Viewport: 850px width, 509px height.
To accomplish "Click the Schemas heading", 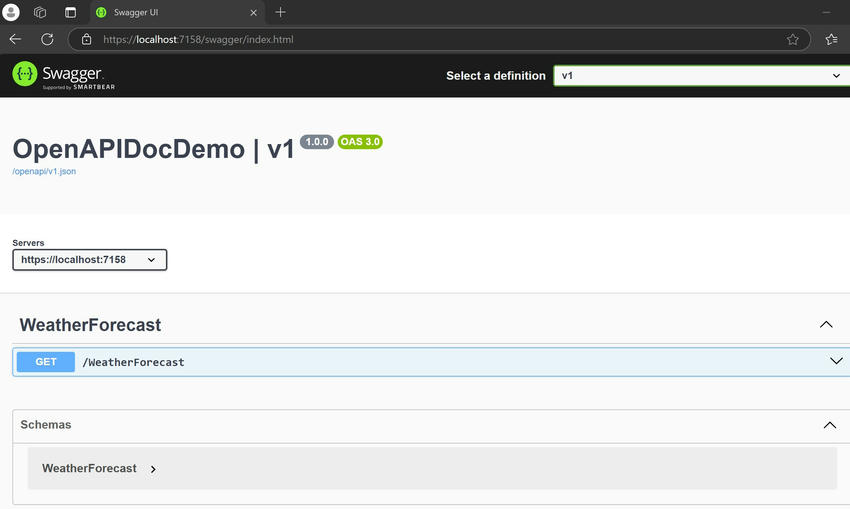I will coord(46,424).
